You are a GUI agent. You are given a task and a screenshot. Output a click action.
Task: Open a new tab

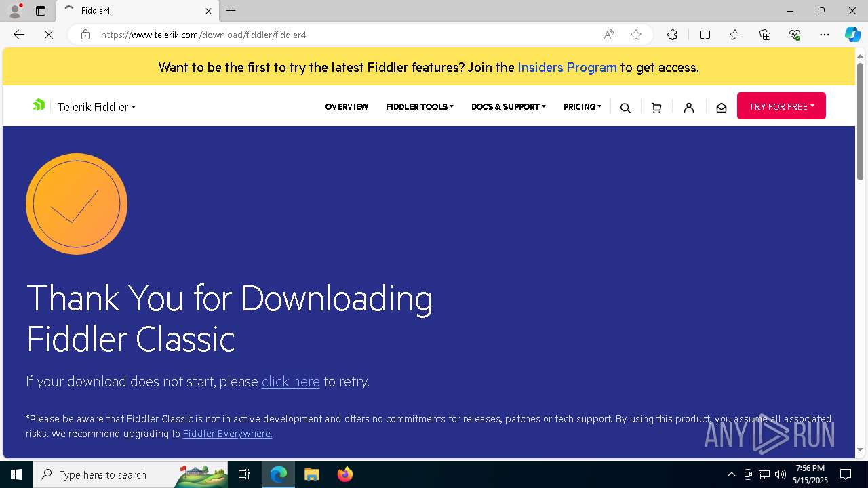231,11
